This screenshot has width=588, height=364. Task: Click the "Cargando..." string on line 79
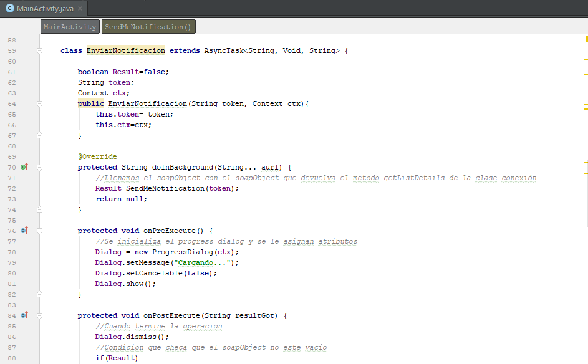[x=202, y=262]
